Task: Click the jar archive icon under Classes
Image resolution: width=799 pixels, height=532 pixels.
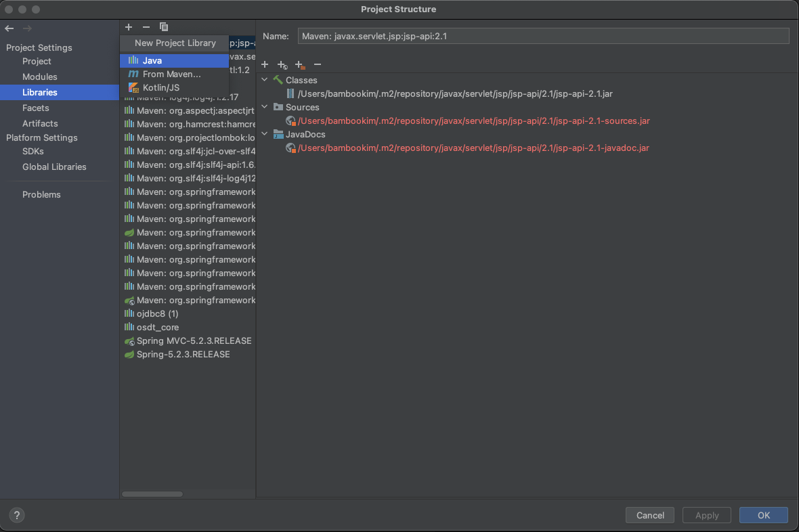Action: (x=290, y=94)
